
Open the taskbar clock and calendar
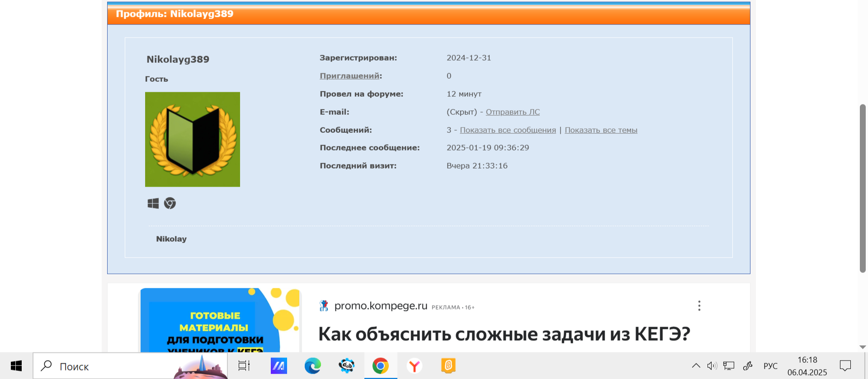tap(807, 366)
